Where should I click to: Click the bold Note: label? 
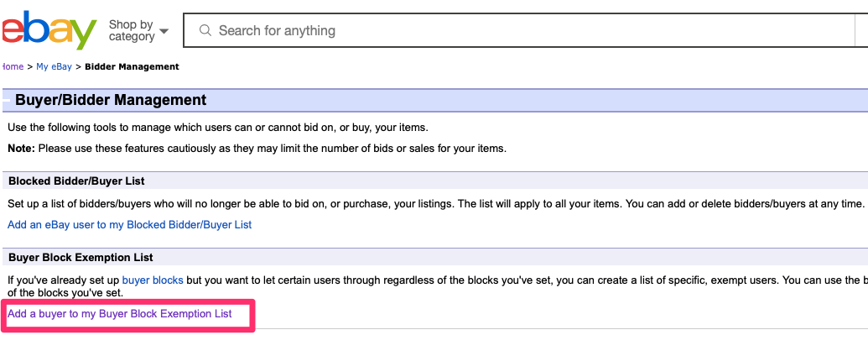21,149
